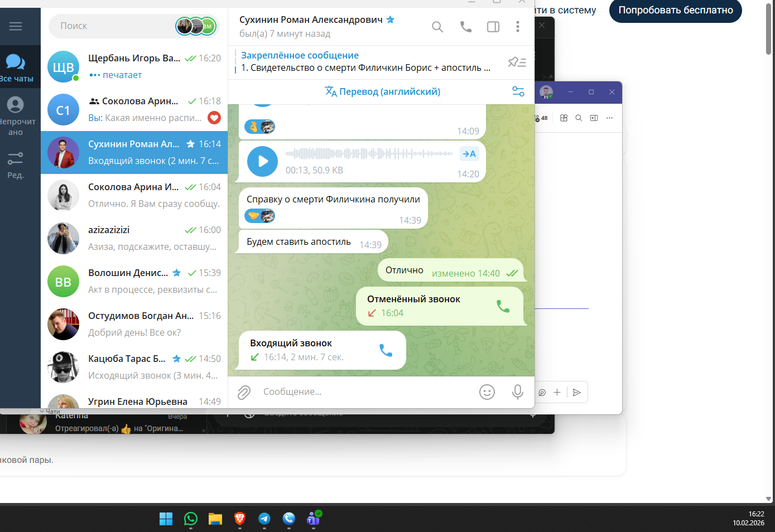Click the plus button in Teams compose

557,393
